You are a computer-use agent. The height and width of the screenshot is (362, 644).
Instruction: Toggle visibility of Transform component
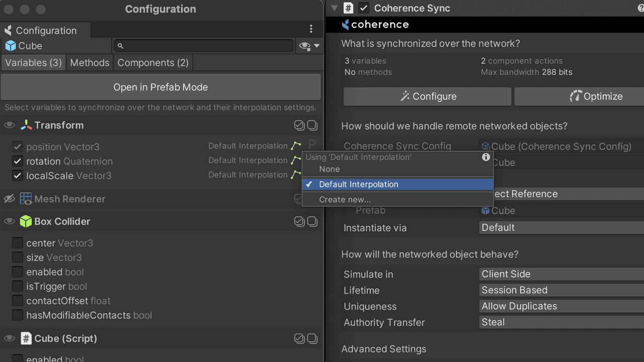tap(10, 125)
